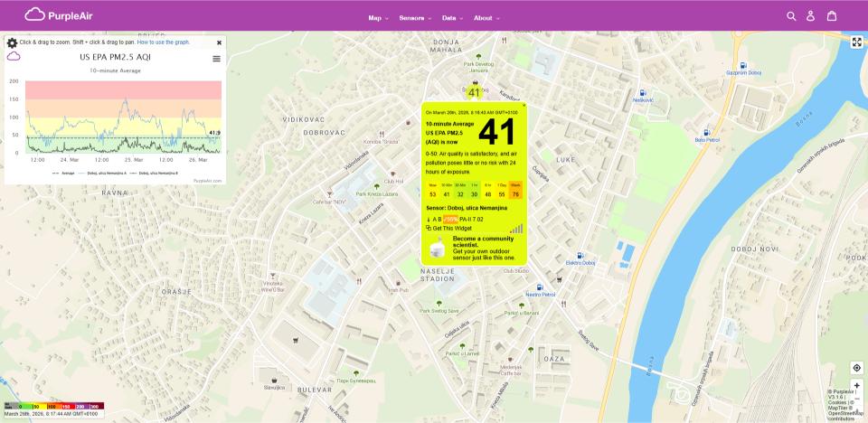The width and height of the screenshot is (868, 423).
Task: Click the Konoba Graza restaurant icon
Action: coord(382,134)
